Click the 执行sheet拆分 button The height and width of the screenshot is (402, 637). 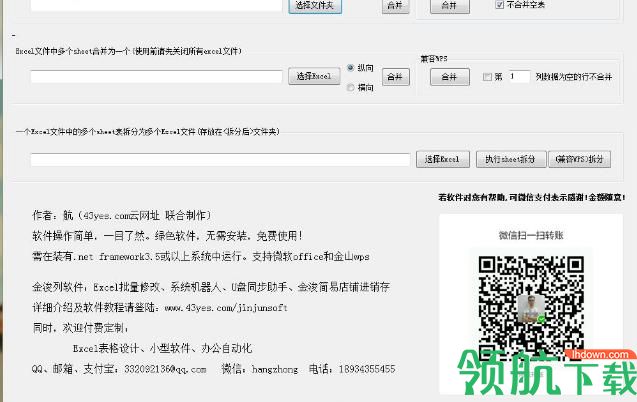click(511, 159)
